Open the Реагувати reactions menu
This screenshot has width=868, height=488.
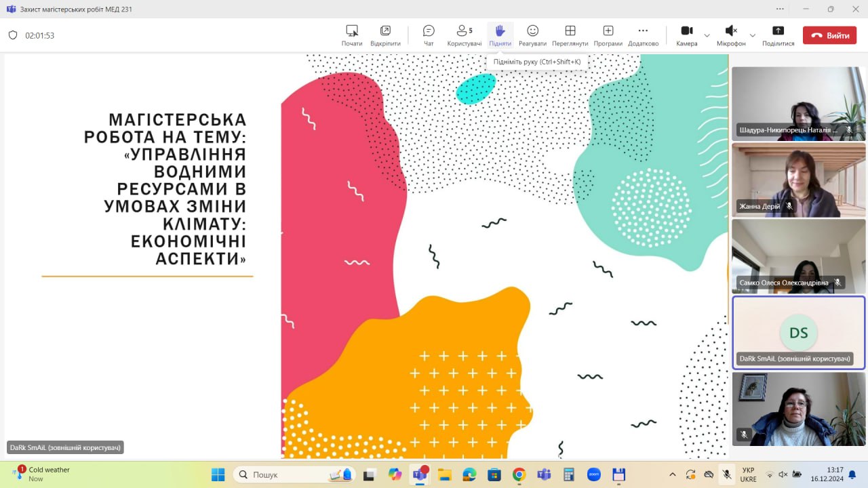[532, 35]
